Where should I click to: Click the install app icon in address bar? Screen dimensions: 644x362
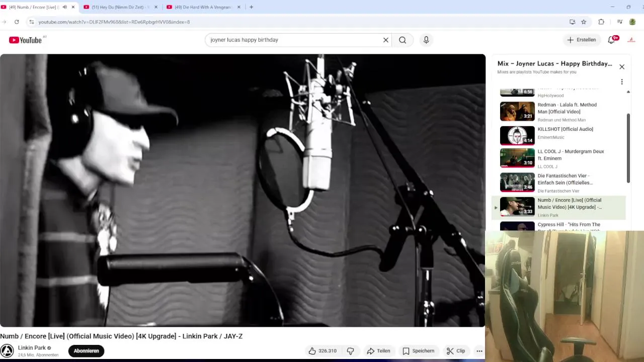tap(572, 22)
